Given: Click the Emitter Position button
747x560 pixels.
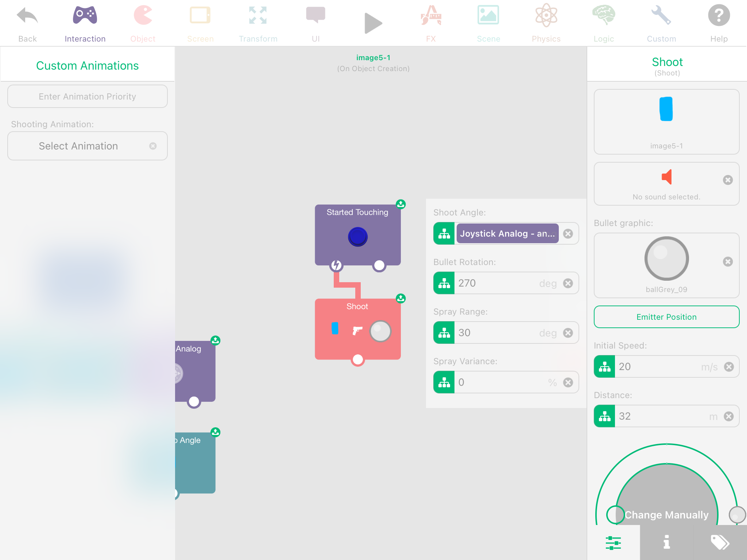Looking at the screenshot, I should tap(666, 317).
